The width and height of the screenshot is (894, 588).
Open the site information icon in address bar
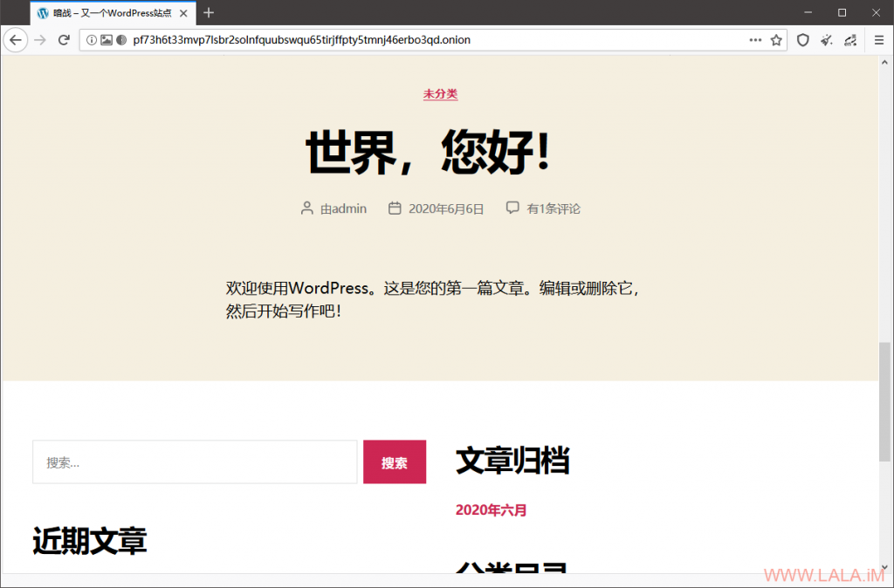[92, 40]
